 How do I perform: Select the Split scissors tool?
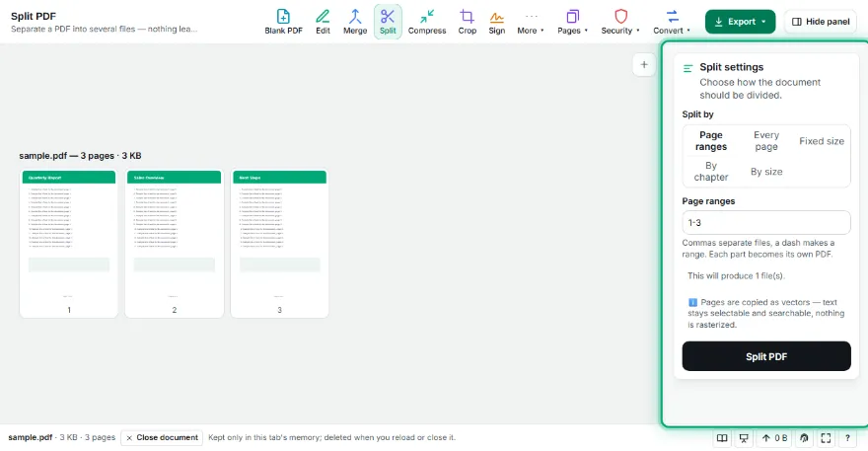click(x=388, y=22)
